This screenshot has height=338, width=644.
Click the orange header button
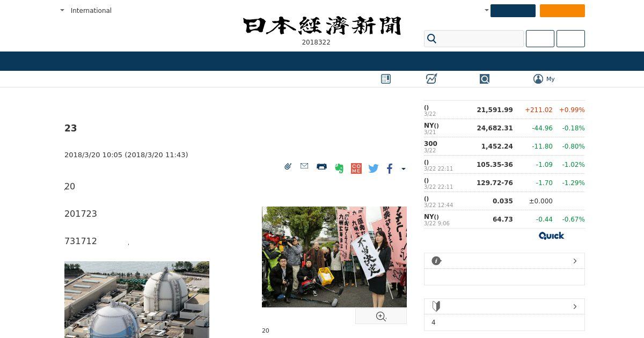(x=562, y=11)
